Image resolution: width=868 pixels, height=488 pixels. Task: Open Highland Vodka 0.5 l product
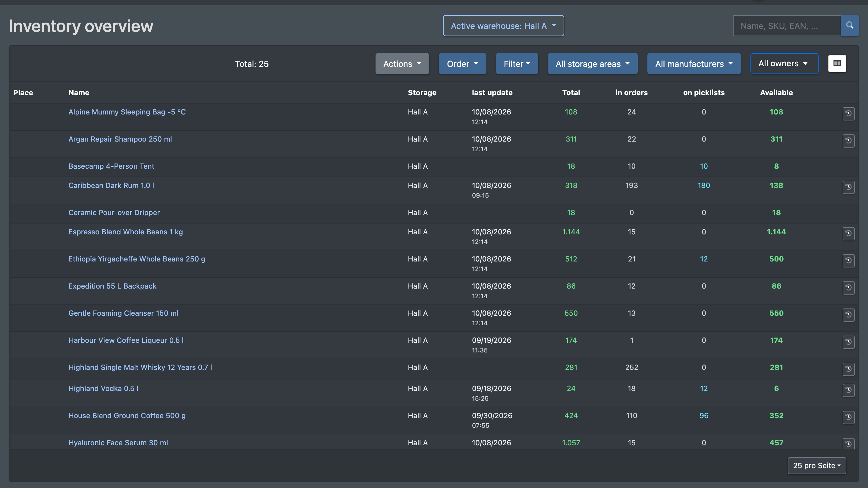(x=103, y=388)
